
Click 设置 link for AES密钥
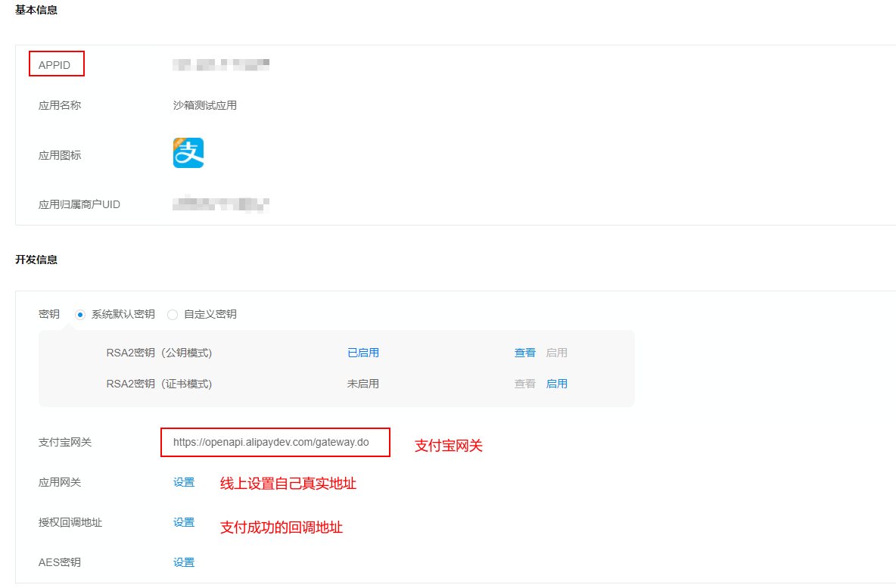[184, 562]
